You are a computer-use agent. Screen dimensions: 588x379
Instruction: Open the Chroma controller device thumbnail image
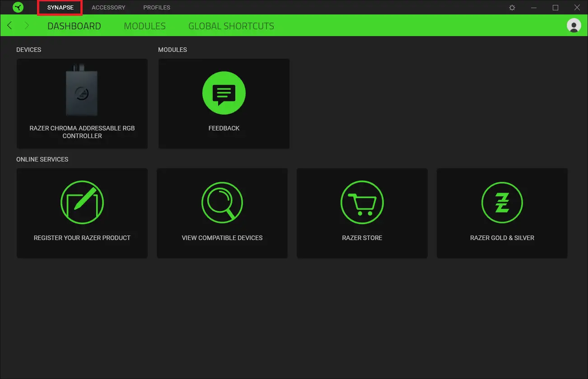pyautogui.click(x=82, y=92)
